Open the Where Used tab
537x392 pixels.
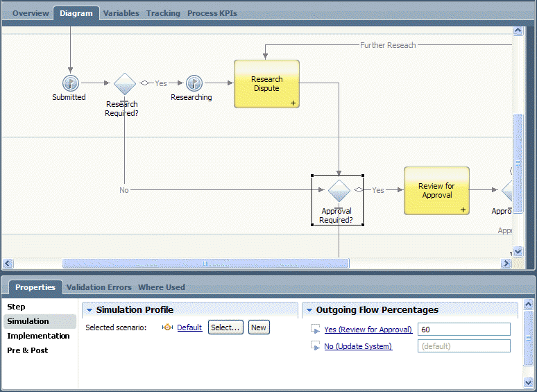click(161, 287)
